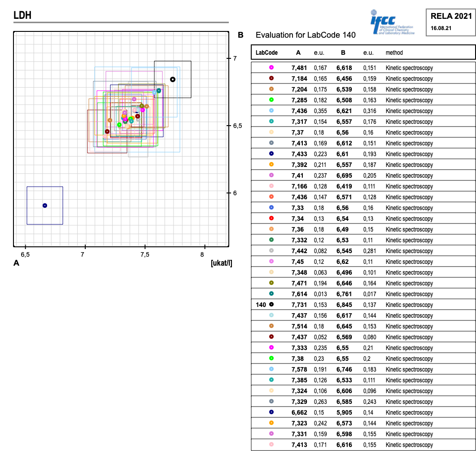Image resolution: width=476 pixels, height=451 pixels.
Task: Click the value 6,845 in column B
Action: pos(344,305)
